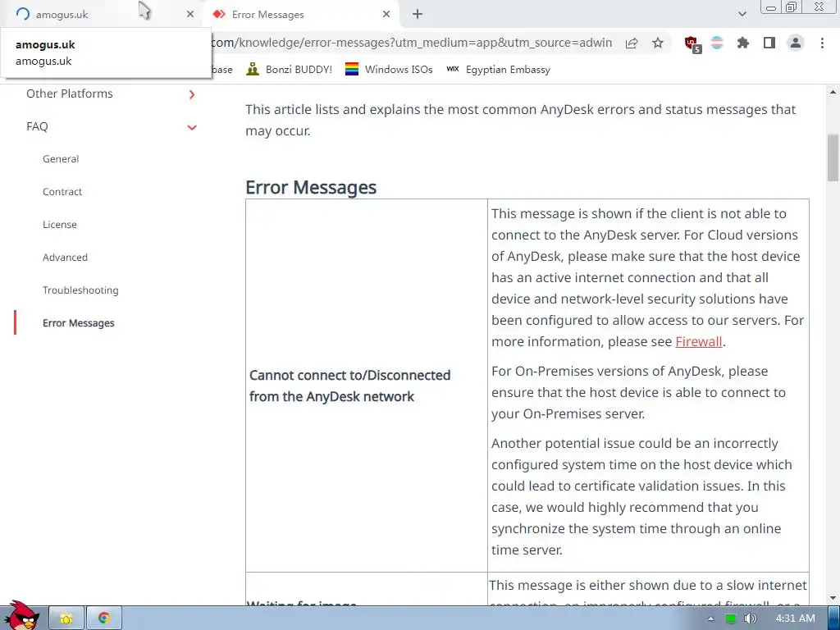Show hidden system tray icons arrow

tap(710, 619)
